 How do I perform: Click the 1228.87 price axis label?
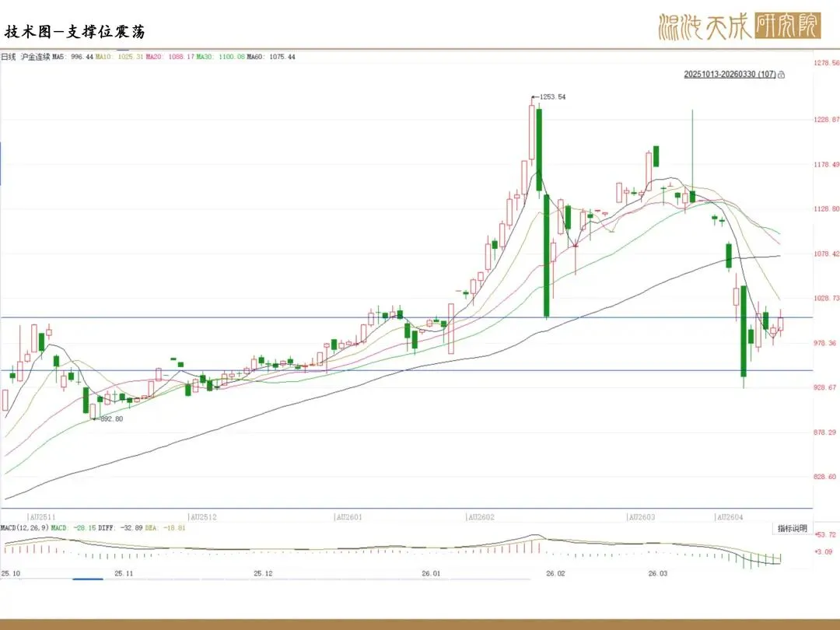point(827,120)
